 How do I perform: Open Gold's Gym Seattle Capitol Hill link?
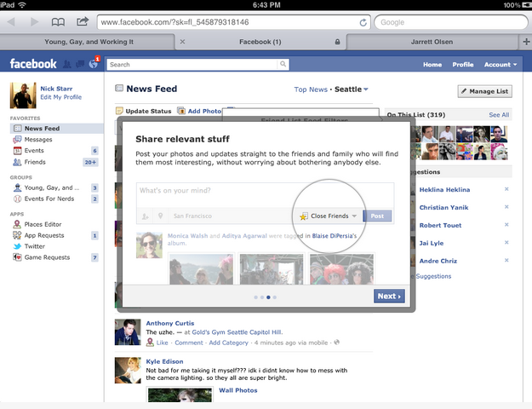237,332
